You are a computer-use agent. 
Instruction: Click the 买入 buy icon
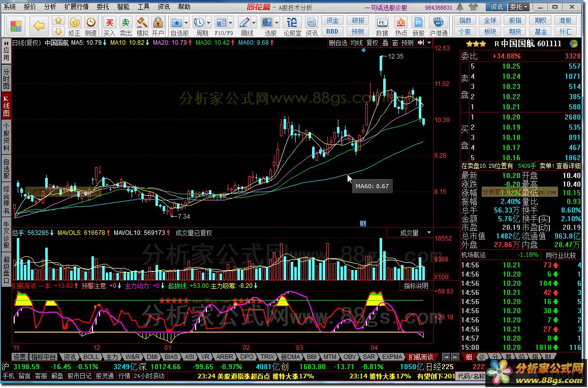click(109, 26)
